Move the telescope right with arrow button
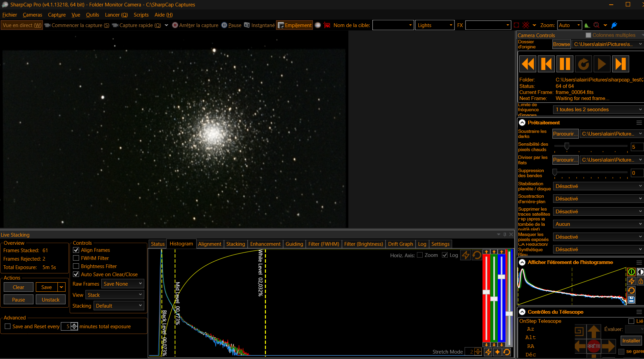This screenshot has width=644, height=359. coord(608,346)
